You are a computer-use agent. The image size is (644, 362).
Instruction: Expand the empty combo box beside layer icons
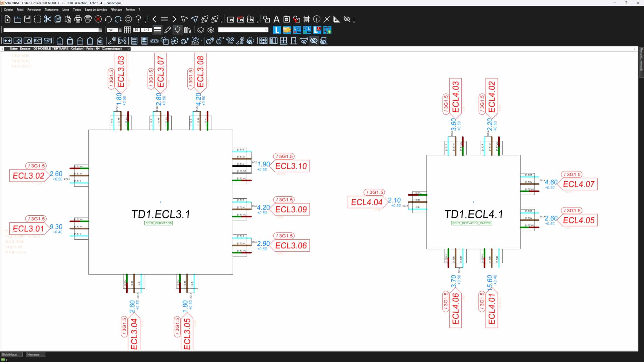click(x=266, y=30)
